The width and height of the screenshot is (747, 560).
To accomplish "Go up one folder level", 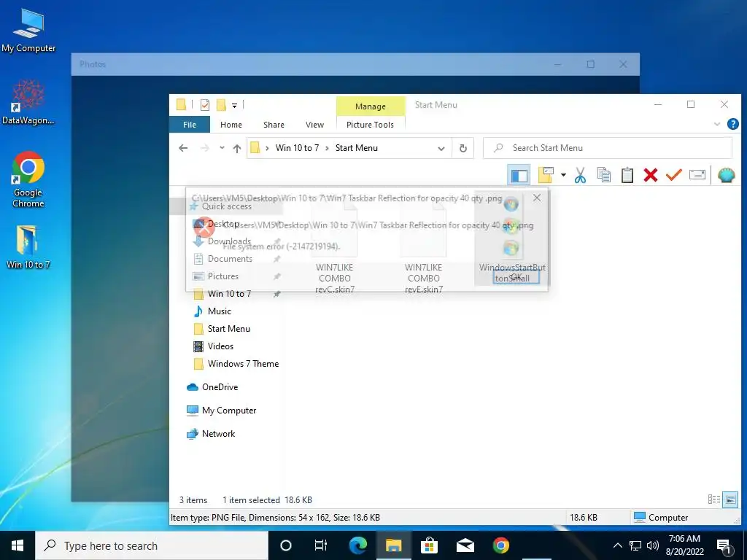I will coord(237,148).
